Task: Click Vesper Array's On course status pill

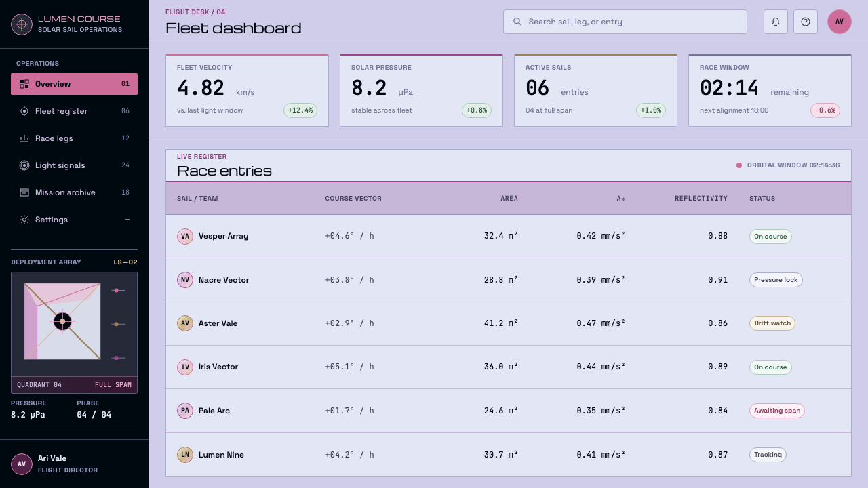Action: pyautogui.click(x=770, y=237)
